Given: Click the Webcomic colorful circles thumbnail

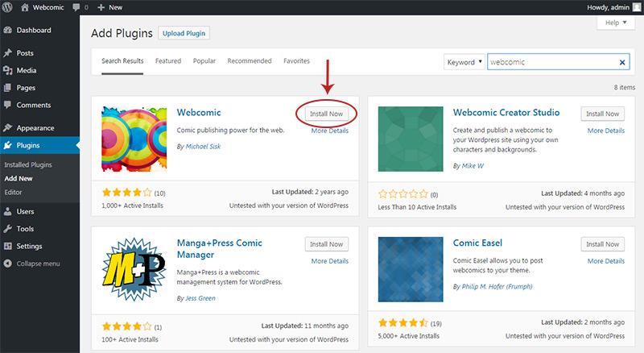Looking at the screenshot, I should point(134,139).
